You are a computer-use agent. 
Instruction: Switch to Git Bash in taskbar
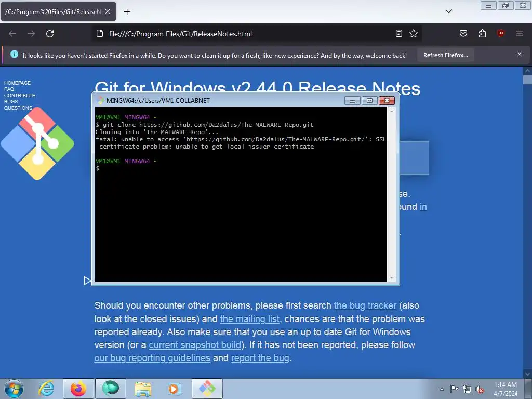pos(207,389)
